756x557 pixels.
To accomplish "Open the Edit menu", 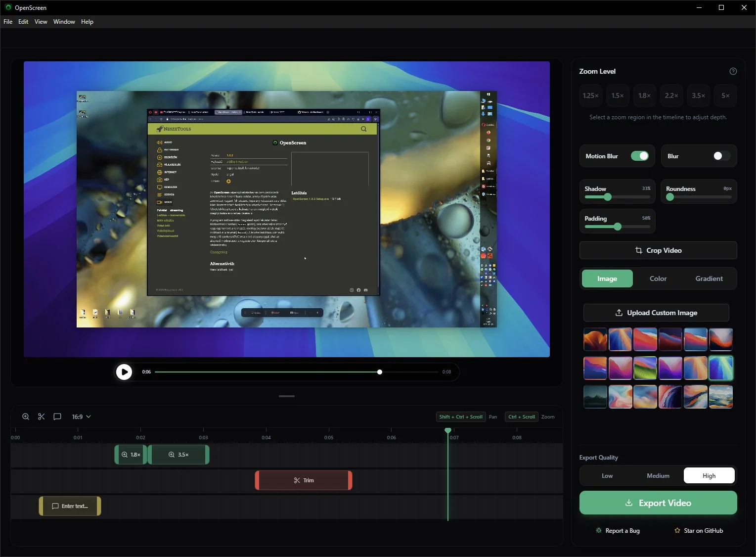I will (23, 22).
